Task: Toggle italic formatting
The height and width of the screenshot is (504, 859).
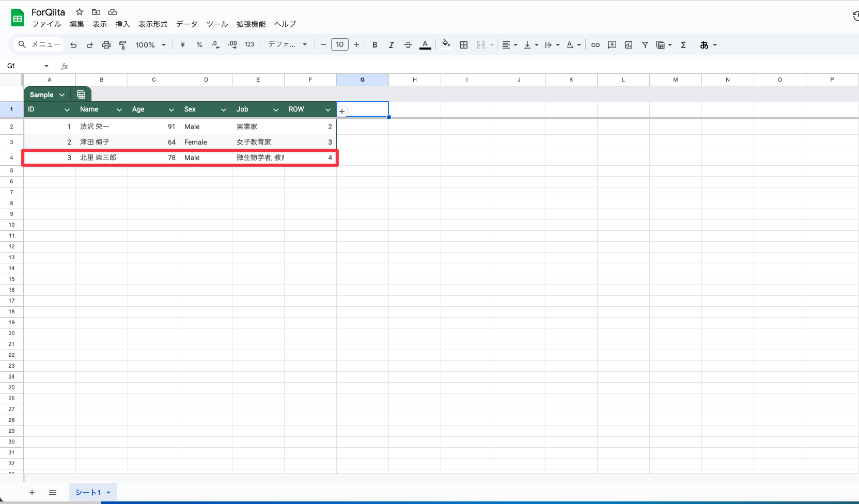Action: coord(392,45)
